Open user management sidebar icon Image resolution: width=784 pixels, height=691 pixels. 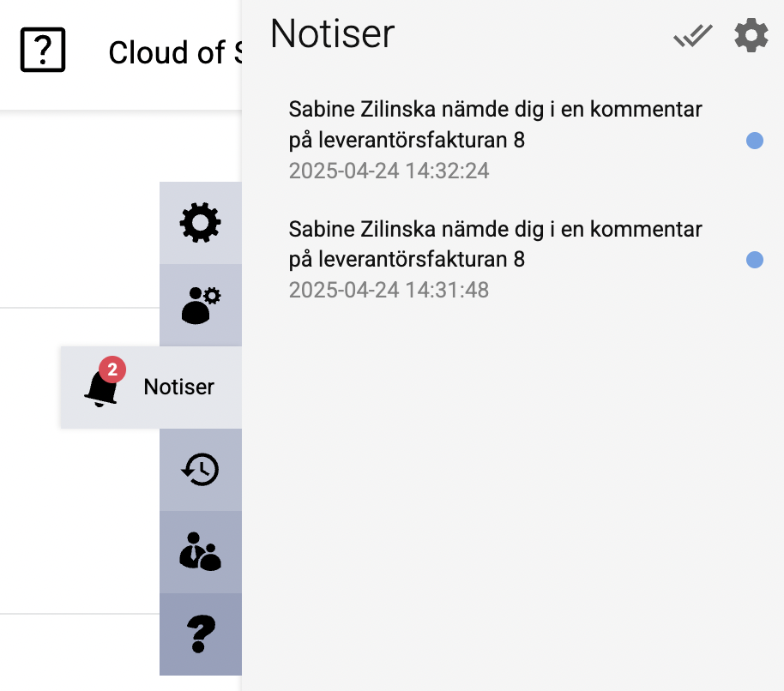pyautogui.click(x=200, y=305)
